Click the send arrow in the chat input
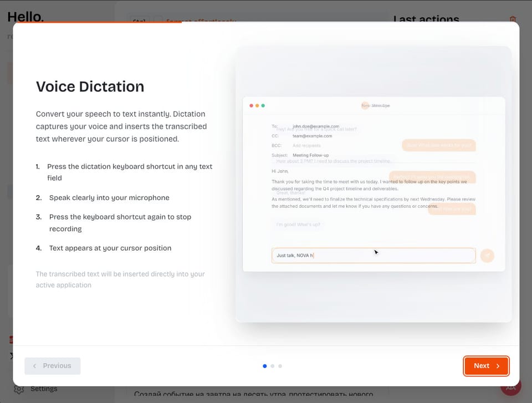 point(487,256)
